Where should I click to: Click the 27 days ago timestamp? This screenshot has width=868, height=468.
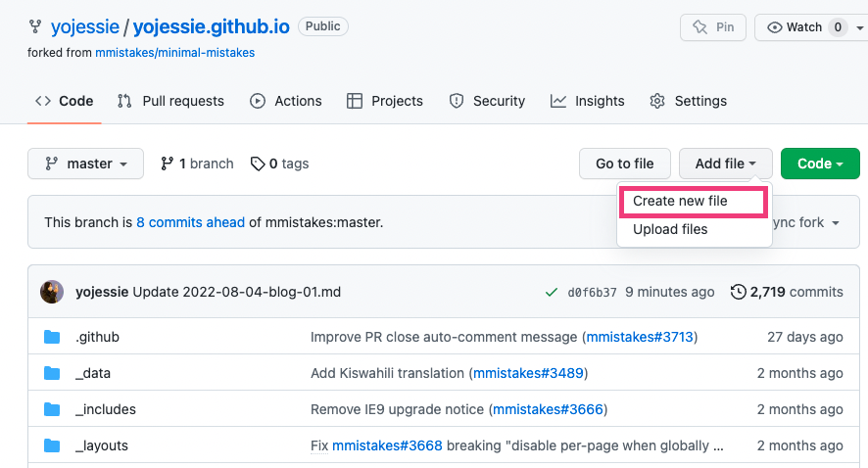[x=805, y=337]
